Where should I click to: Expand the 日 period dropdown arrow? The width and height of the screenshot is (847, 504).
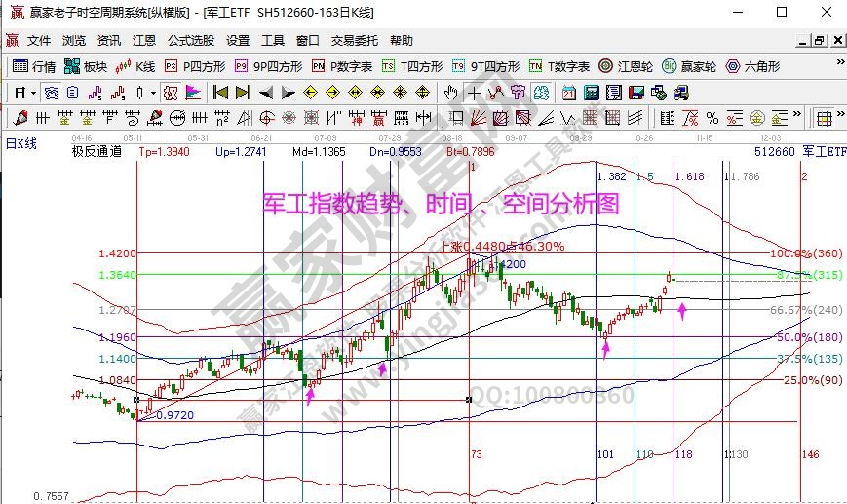(x=33, y=93)
